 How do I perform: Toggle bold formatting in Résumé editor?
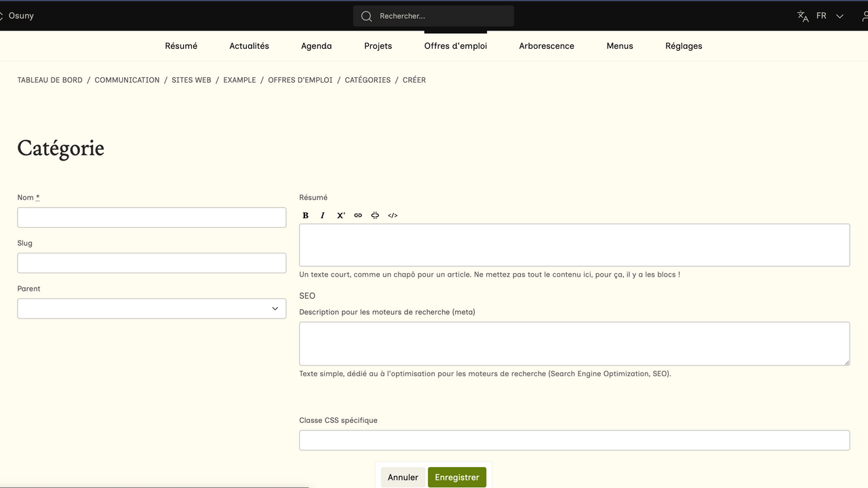click(306, 216)
